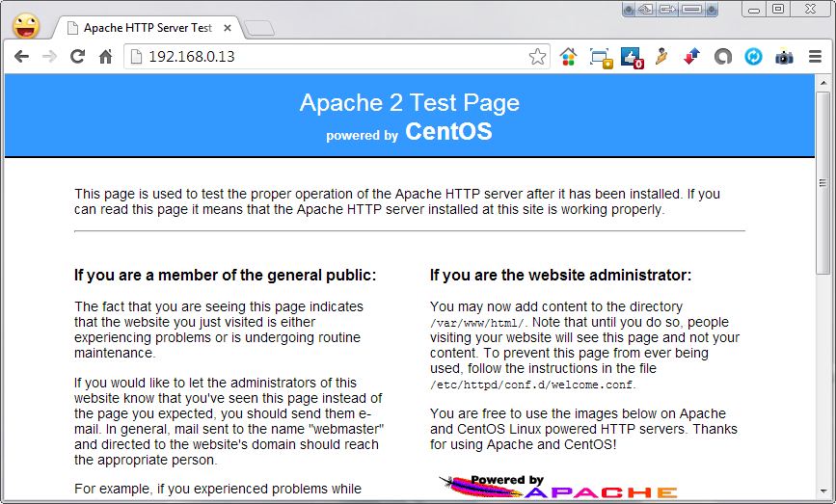This screenshot has height=504, width=836.
Task: Minimize the browser window
Action: click(753, 9)
